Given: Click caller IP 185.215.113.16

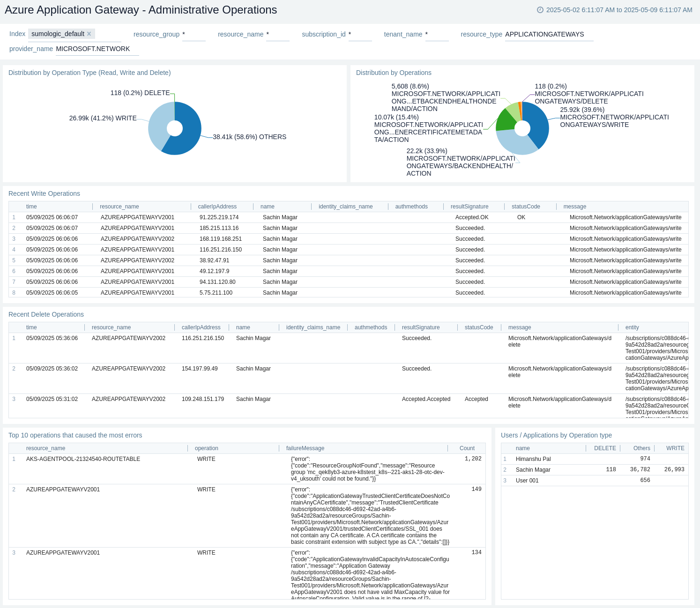Looking at the screenshot, I should 219,228.
